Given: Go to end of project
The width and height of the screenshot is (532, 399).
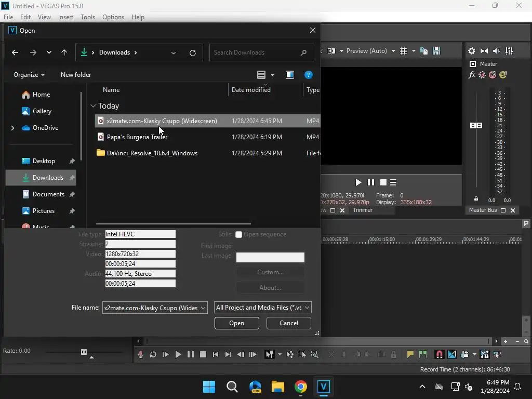Looking at the screenshot, I should tap(228, 354).
